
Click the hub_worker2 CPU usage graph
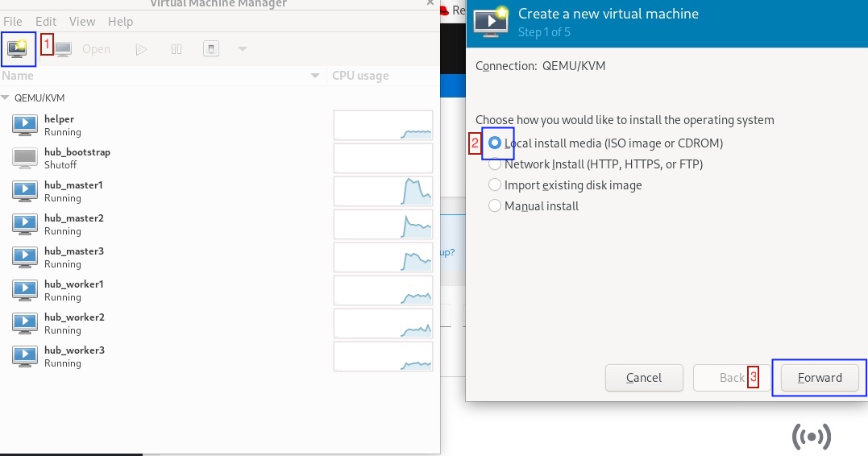(x=383, y=323)
